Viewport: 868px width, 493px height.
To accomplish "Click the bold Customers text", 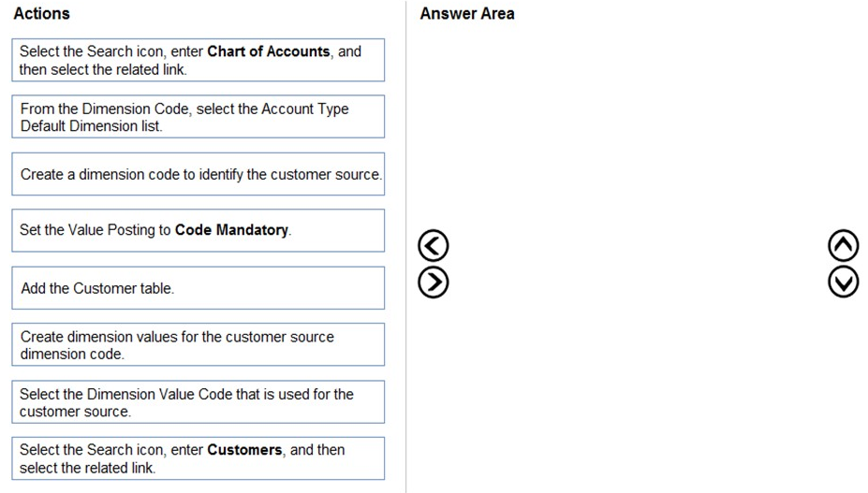I will click(x=244, y=450).
